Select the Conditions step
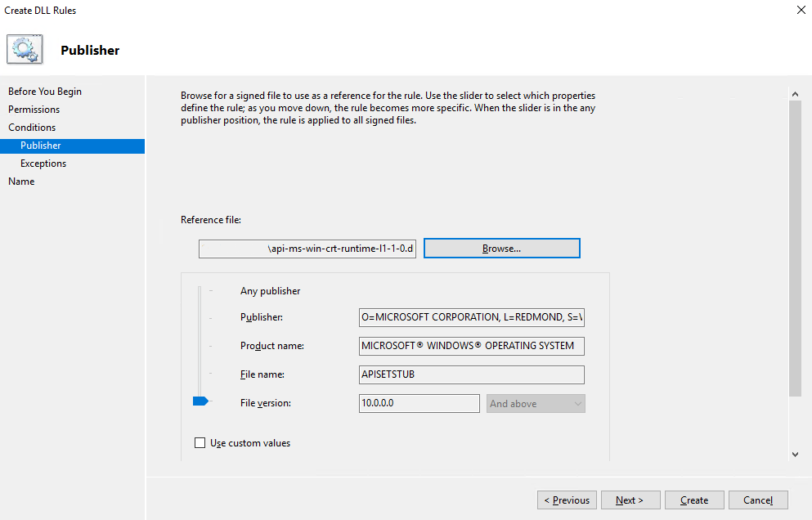This screenshot has height=520, width=812. pos(32,127)
